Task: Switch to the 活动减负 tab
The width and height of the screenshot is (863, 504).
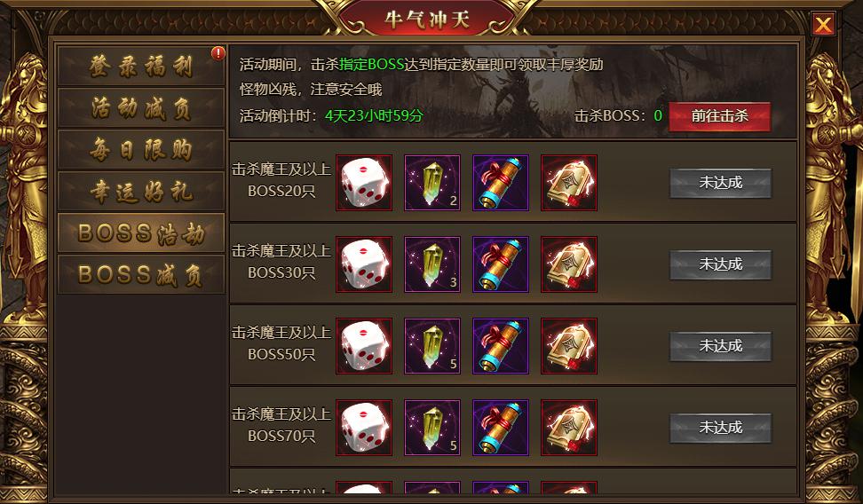Action: click(141, 108)
